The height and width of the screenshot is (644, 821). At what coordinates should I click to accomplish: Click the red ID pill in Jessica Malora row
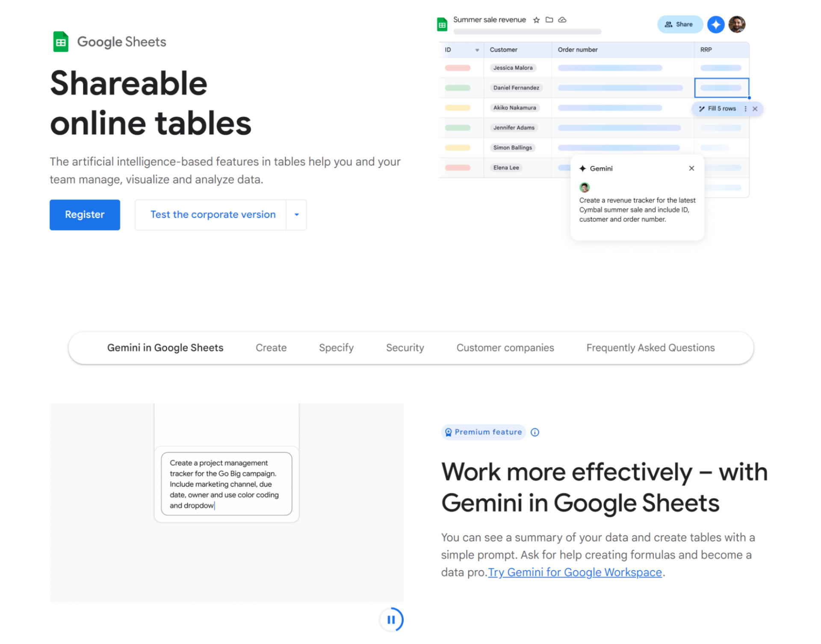458,68
